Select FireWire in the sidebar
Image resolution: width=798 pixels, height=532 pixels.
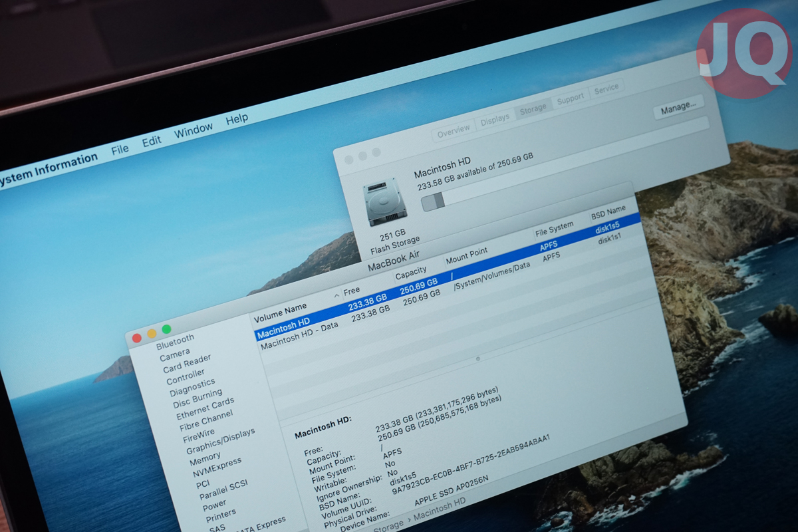pos(199,437)
